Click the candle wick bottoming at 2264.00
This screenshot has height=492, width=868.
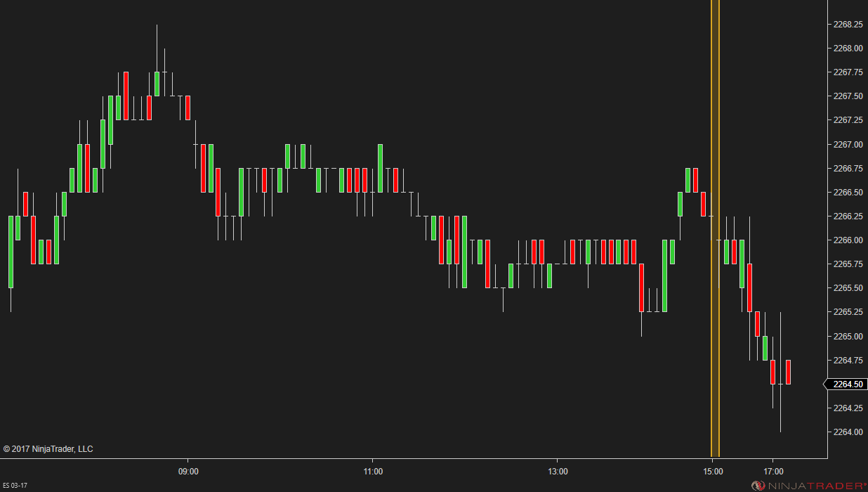(x=780, y=418)
